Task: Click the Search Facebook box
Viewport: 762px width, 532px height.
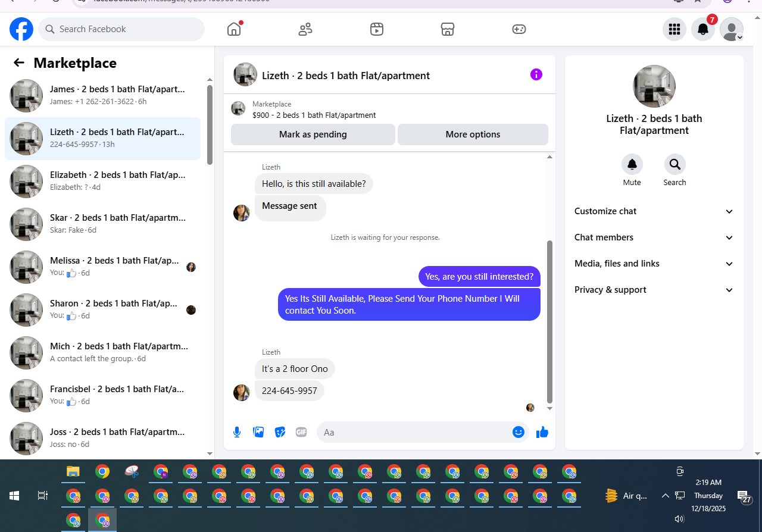Action: click(x=121, y=29)
